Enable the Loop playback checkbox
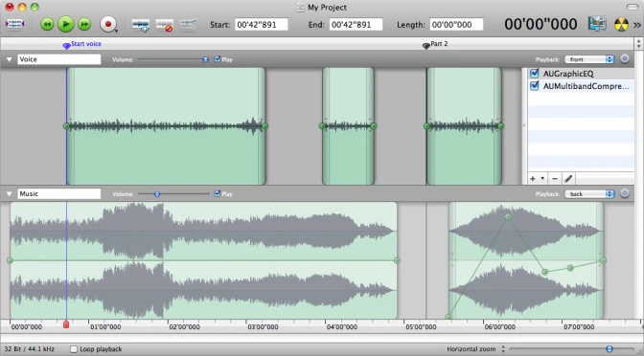The height and width of the screenshot is (356, 644). 74,349
